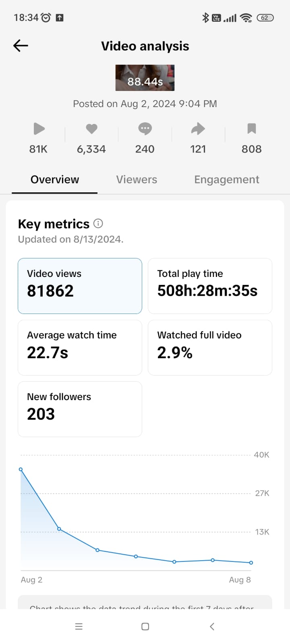Tap the share arrow icon
The width and height of the screenshot is (290, 644).
pos(198,129)
